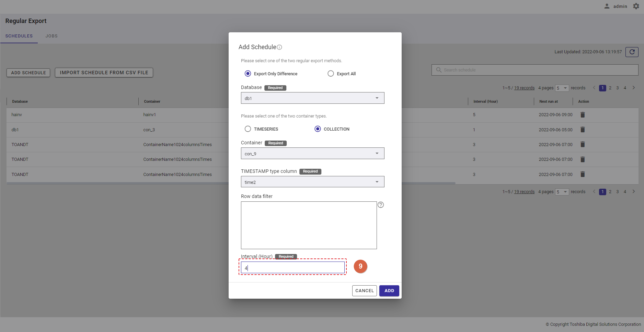644x332 pixels.
Task: Open the Container dropdown showing con_9
Action: (x=312, y=153)
